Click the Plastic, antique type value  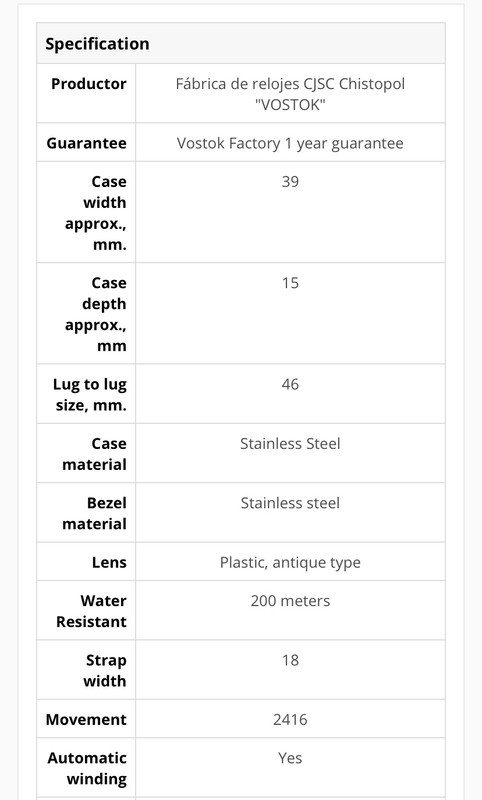coord(290,562)
